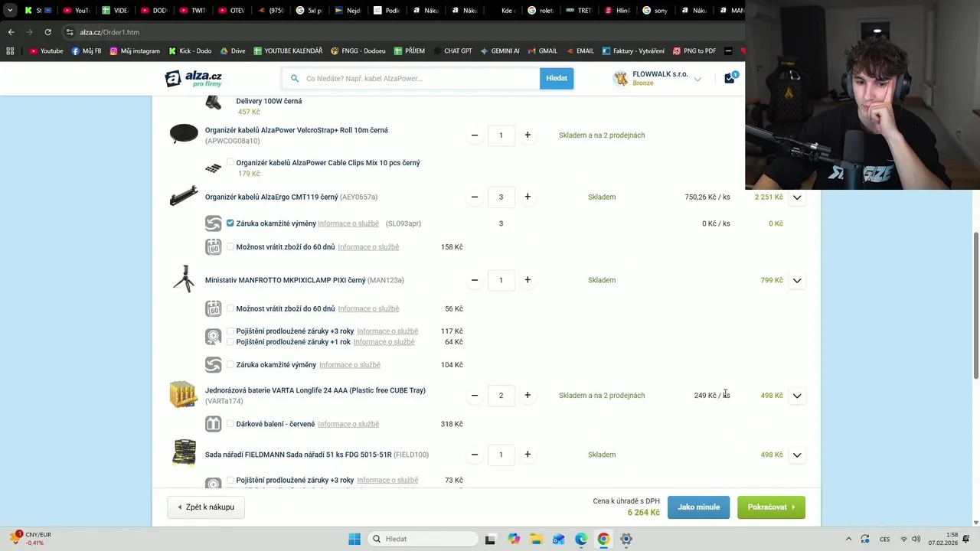Increase quantity of VARTA Longlife batteries

528,396
